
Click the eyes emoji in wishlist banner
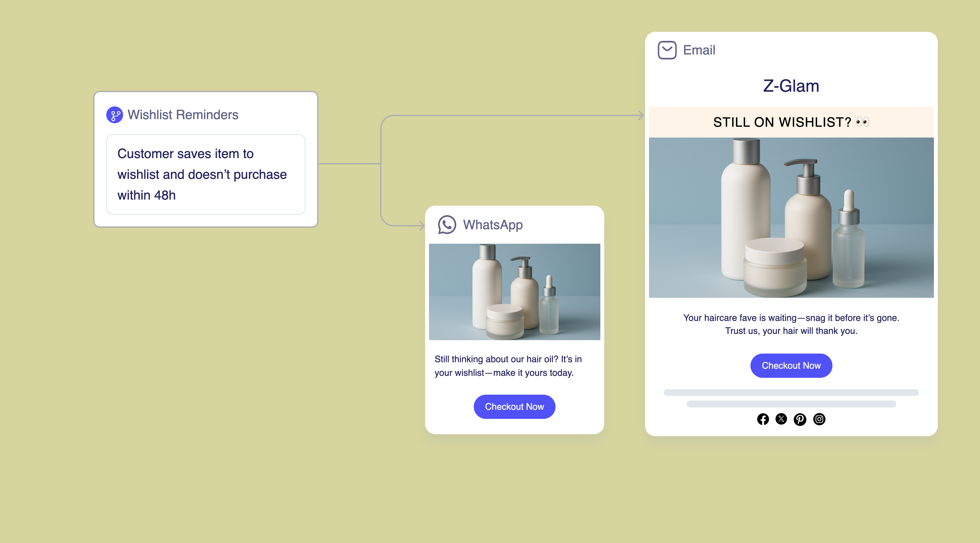point(863,122)
